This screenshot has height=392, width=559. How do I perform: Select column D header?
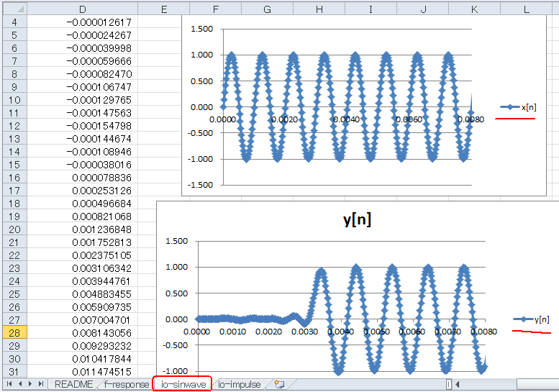point(82,9)
